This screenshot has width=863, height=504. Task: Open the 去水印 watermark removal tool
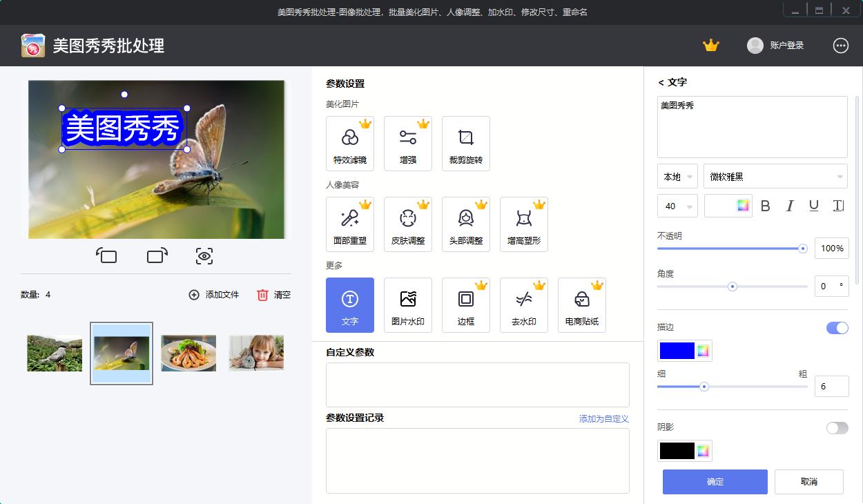pyautogui.click(x=524, y=305)
